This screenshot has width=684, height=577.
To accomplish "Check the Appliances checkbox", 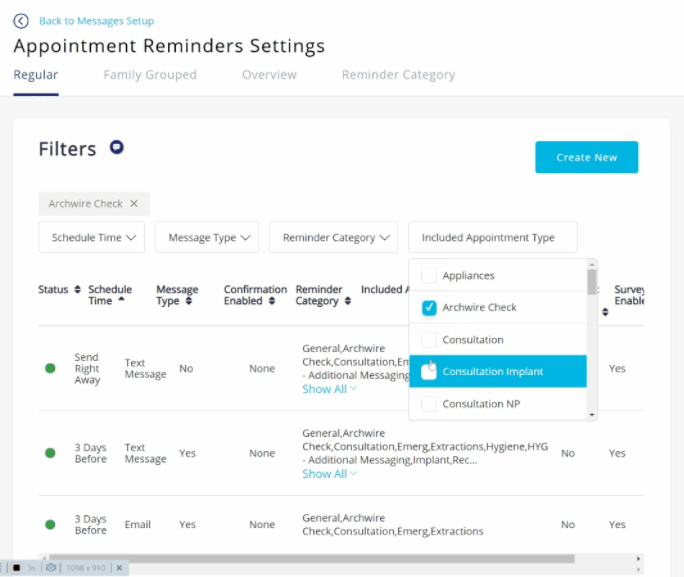I will [429, 276].
